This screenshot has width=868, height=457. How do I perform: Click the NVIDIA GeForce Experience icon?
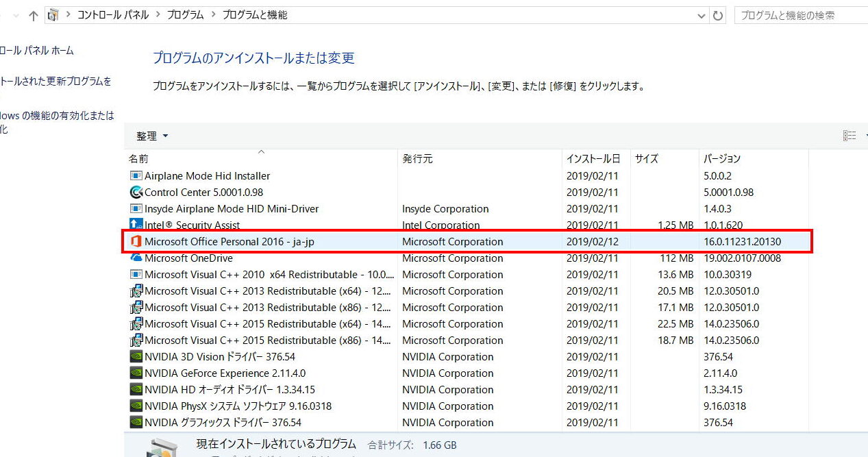pos(136,373)
